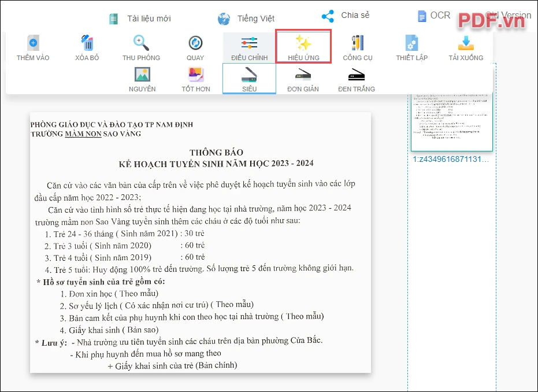Click the line 'Giấy khai sinh ( Bản sao)'
The image size is (538, 392).
point(109,330)
